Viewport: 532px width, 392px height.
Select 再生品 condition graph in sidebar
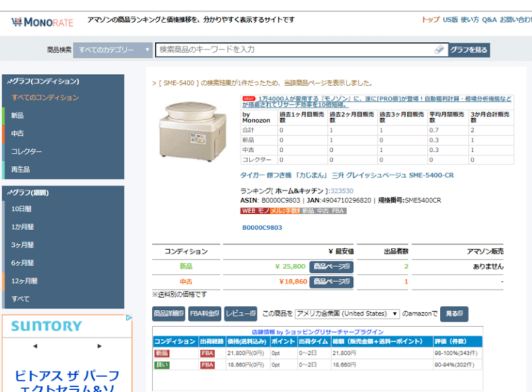[20, 169]
